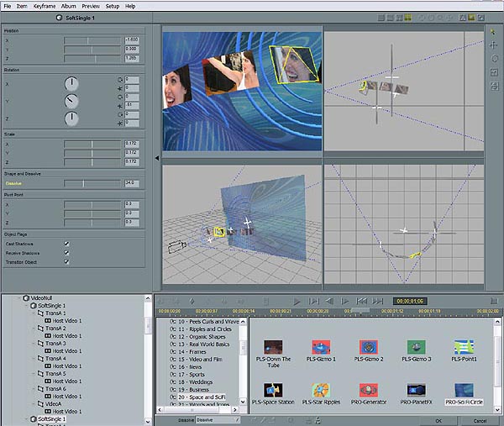
Task: Click the Cancel button
Action: coord(480,420)
